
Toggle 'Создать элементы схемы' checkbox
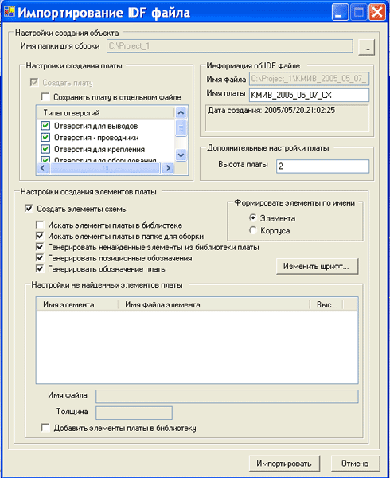click(x=29, y=209)
